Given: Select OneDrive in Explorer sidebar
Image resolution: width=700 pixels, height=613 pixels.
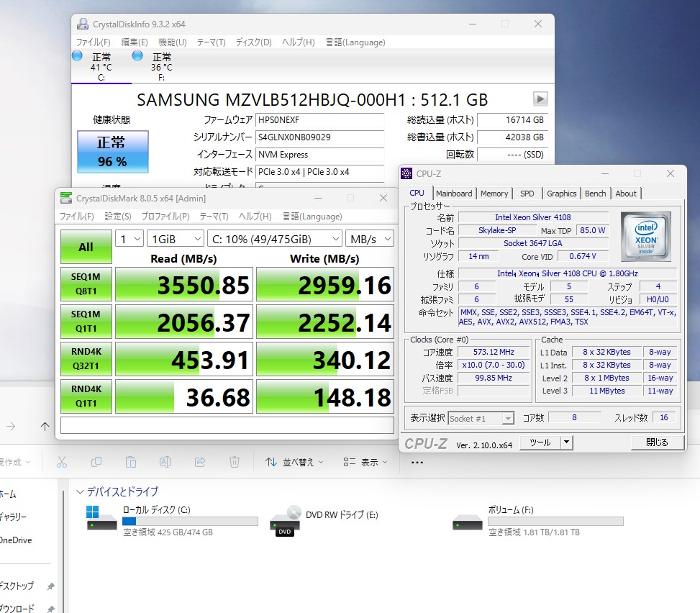Looking at the screenshot, I should click(16, 540).
